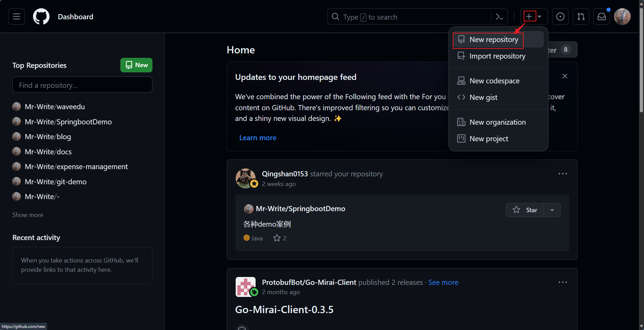Open the Pull requests icon in header
Image resolution: width=644 pixels, height=330 pixels.
(x=581, y=17)
